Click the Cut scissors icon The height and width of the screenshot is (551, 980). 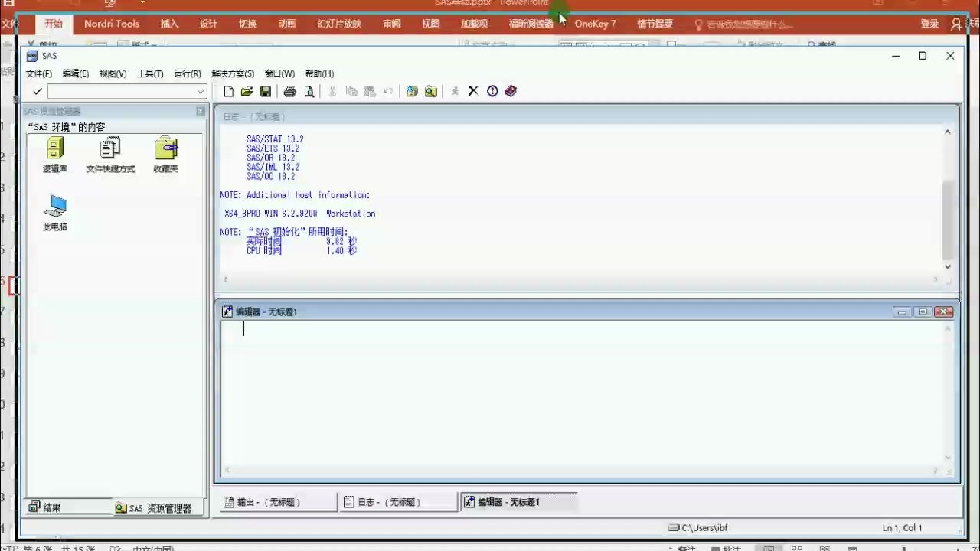tap(332, 91)
